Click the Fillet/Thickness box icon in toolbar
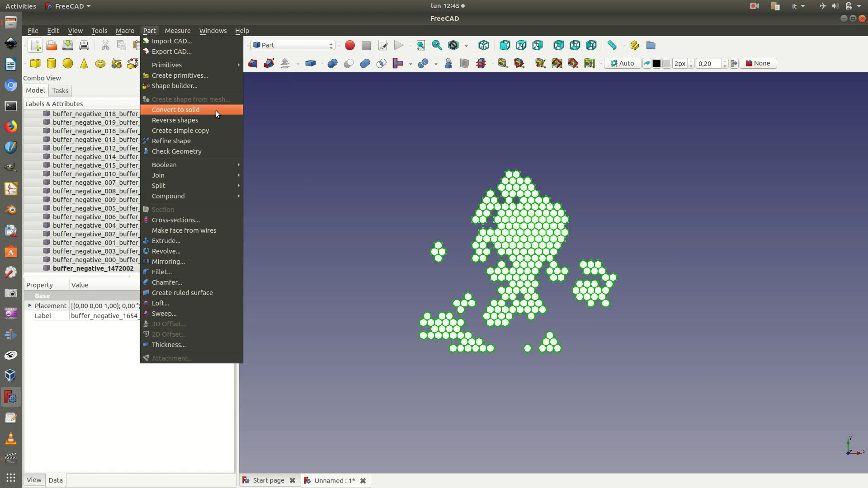Screen dimensions: 868x488 click(x=311, y=63)
